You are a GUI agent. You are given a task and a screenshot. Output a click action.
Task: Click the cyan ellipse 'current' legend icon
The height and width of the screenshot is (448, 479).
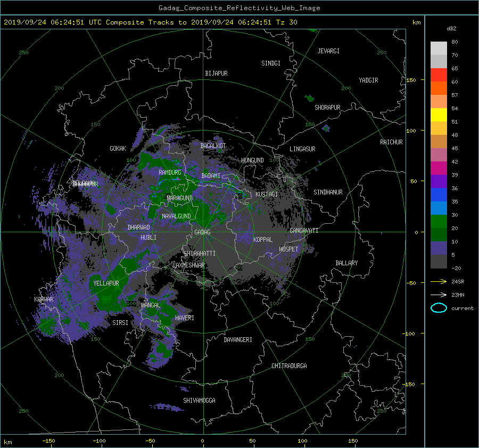(x=439, y=308)
